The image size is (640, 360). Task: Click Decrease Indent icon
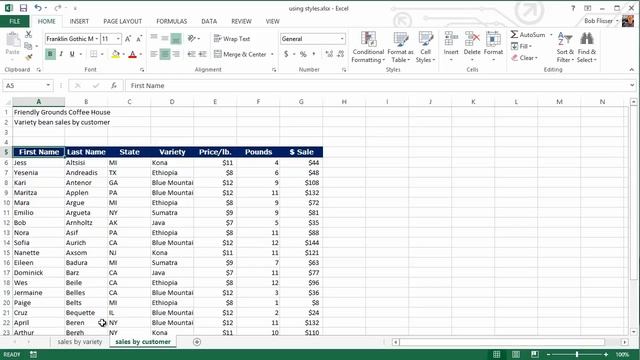pyautogui.click(x=191, y=54)
